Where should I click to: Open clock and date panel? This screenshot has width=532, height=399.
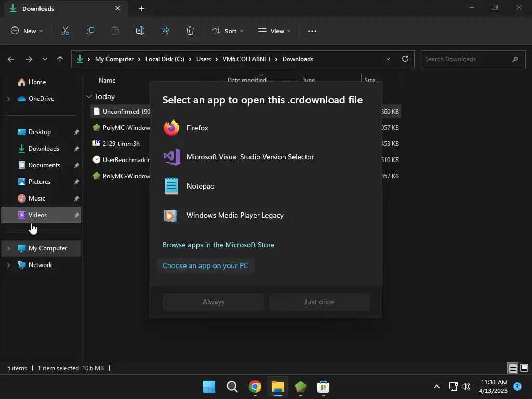[493, 387]
